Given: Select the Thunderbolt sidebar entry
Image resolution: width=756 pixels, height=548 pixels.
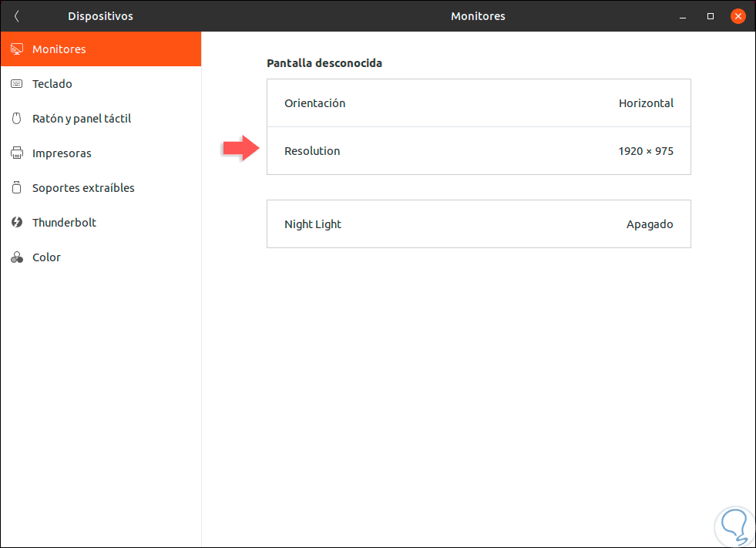Looking at the screenshot, I should pyautogui.click(x=101, y=223).
